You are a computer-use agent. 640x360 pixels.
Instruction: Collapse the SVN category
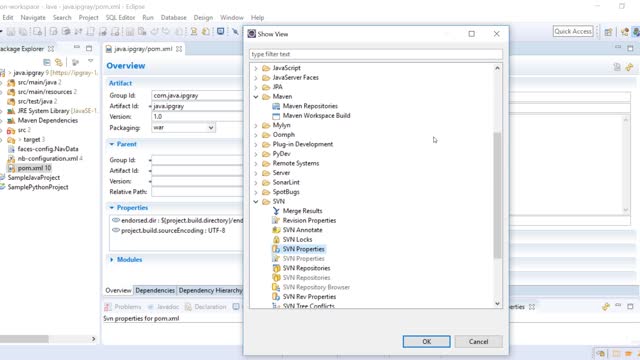point(256,202)
